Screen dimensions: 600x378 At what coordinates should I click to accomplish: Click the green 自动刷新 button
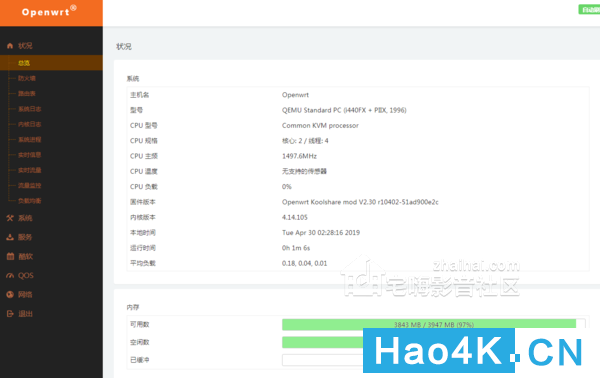[x=589, y=10]
